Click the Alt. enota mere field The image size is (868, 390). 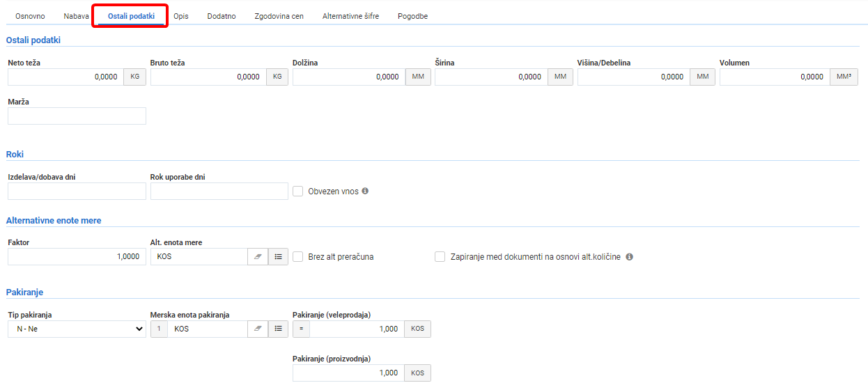click(199, 256)
